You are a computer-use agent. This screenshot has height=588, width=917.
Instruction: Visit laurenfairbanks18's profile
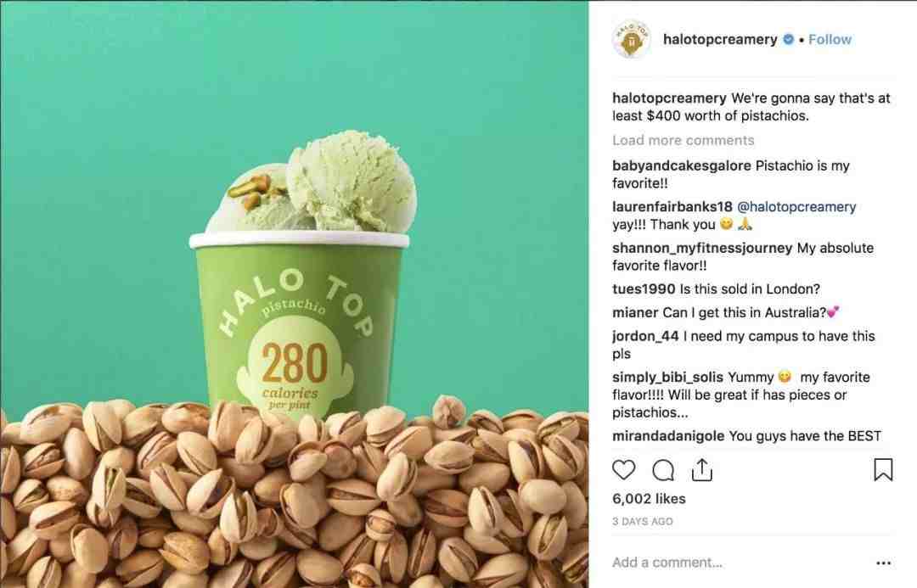[672, 207]
